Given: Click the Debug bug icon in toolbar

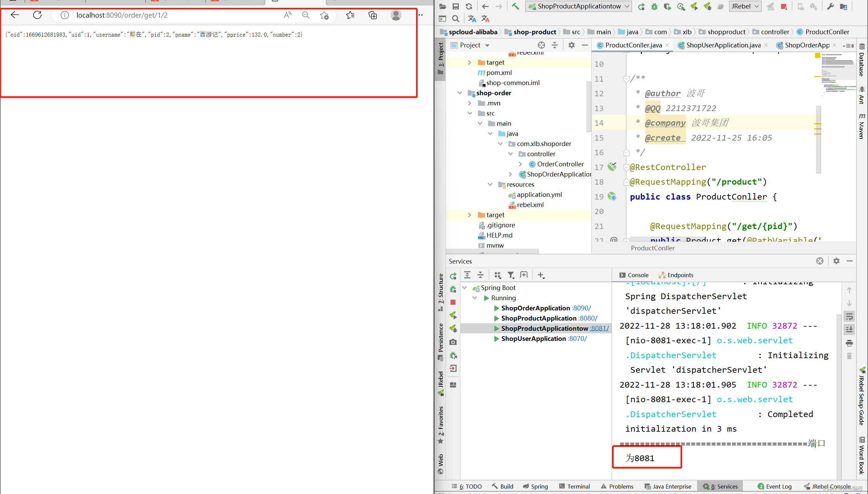Looking at the screenshot, I should coord(654,6).
